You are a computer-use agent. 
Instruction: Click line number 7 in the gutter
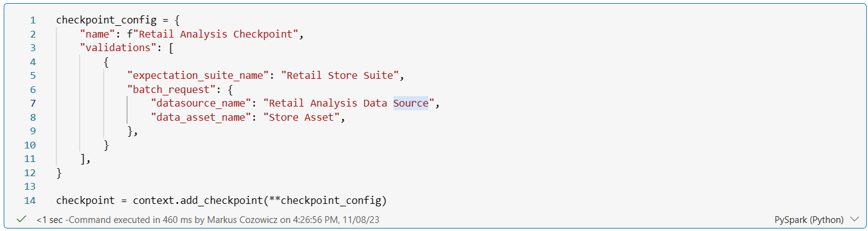[x=33, y=103]
